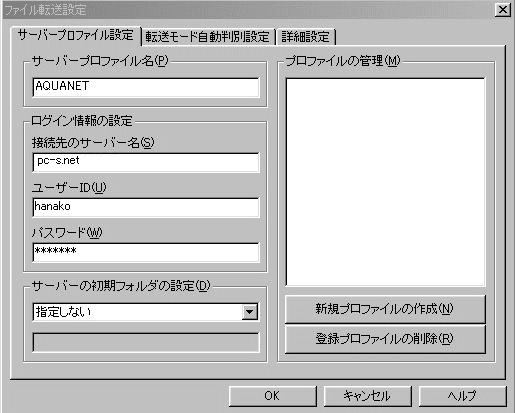Delete registered profile with 登録プロファイルの削除
The height and width of the screenshot is (413, 515).
(385, 339)
